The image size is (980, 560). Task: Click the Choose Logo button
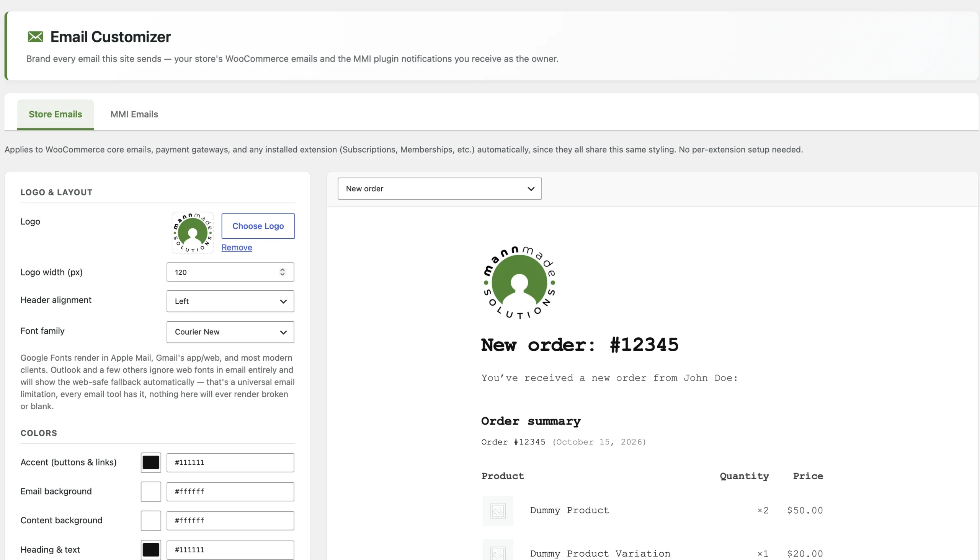[258, 226]
